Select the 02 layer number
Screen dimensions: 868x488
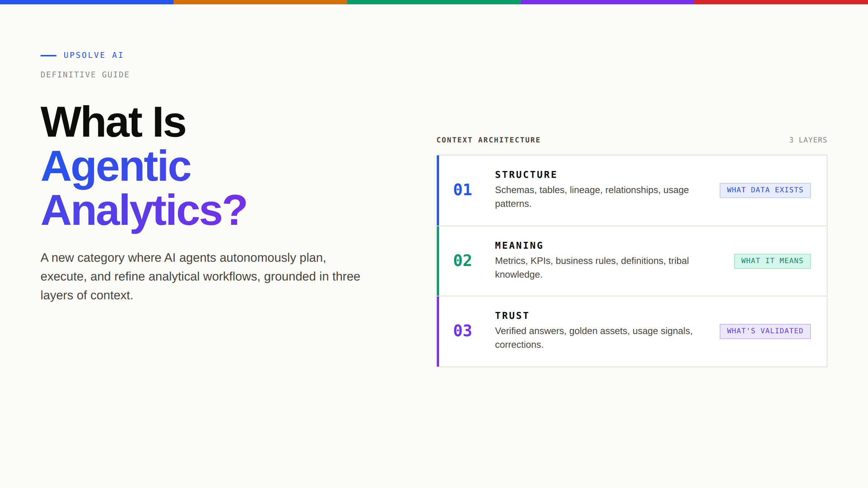463,261
